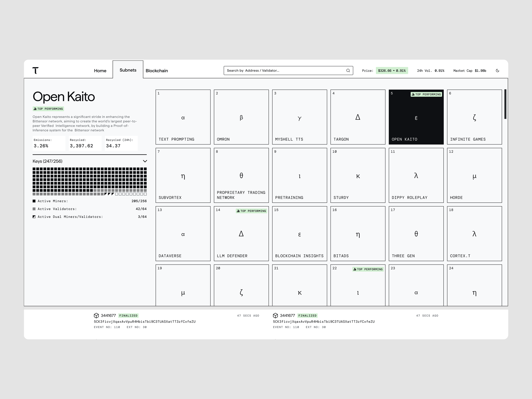Open Proprietary Trading Network card
The height and width of the screenshot is (399, 532).
[241, 175]
